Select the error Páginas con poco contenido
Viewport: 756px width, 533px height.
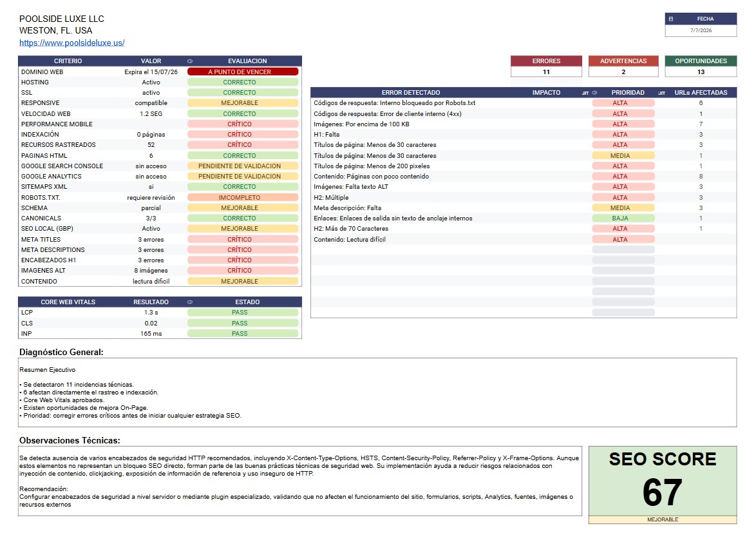tap(372, 177)
